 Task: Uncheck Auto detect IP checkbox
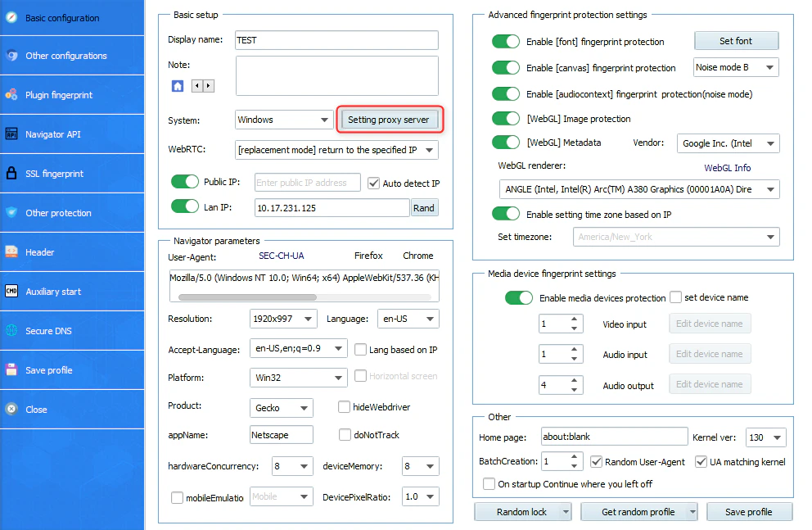click(373, 183)
